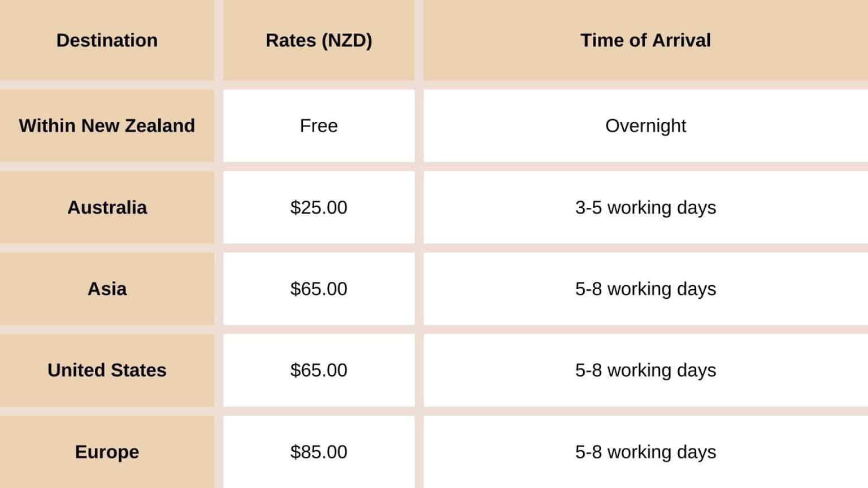Click the word 'Rates' in the header
Image resolution: width=868 pixels, height=488 pixels.
pyautogui.click(x=290, y=41)
